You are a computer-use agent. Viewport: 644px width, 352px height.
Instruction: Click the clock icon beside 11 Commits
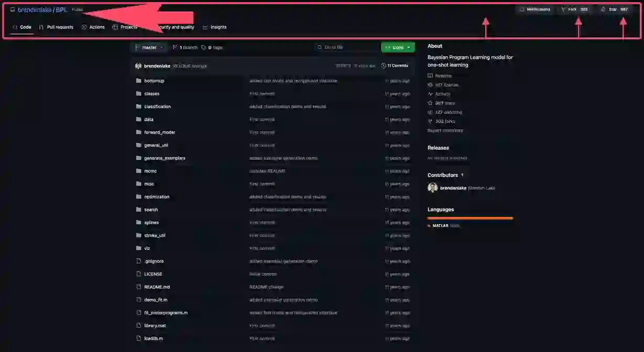(384, 66)
